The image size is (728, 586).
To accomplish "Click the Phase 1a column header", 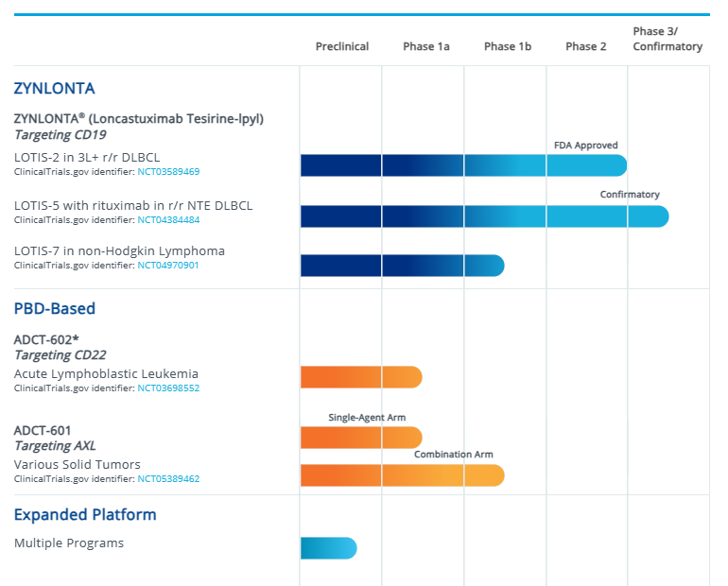I will [426, 46].
